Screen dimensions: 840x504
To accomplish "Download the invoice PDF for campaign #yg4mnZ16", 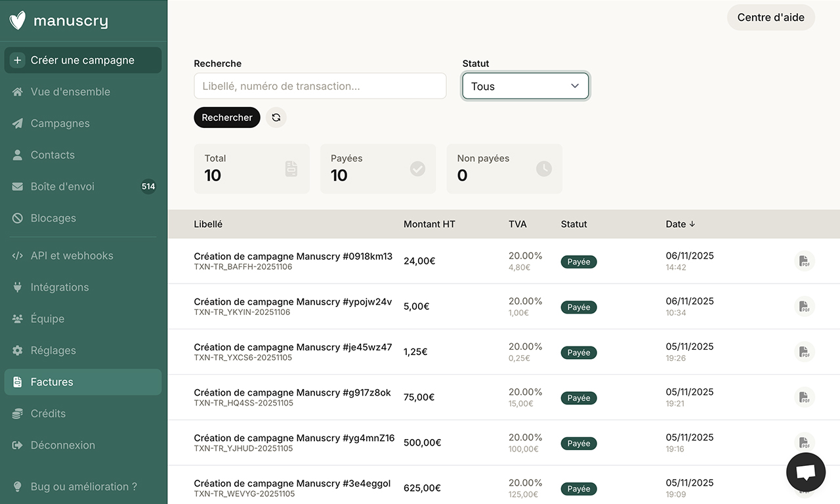I will 805,442.
